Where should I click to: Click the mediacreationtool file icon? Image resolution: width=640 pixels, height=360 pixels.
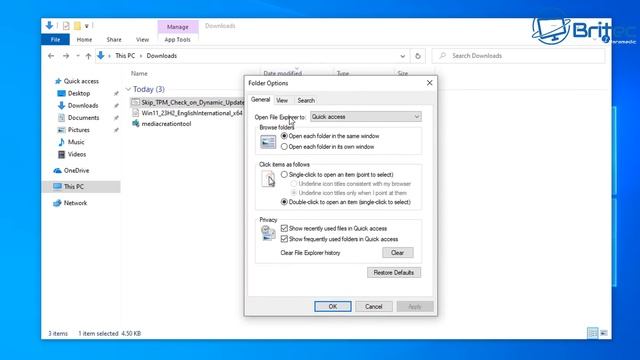coord(136,124)
